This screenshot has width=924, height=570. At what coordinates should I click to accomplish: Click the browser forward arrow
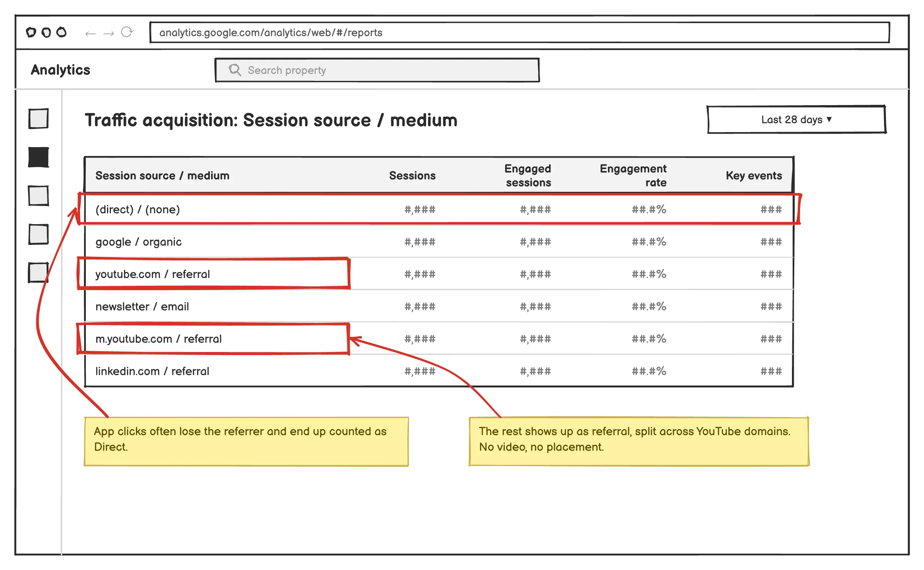tap(109, 34)
